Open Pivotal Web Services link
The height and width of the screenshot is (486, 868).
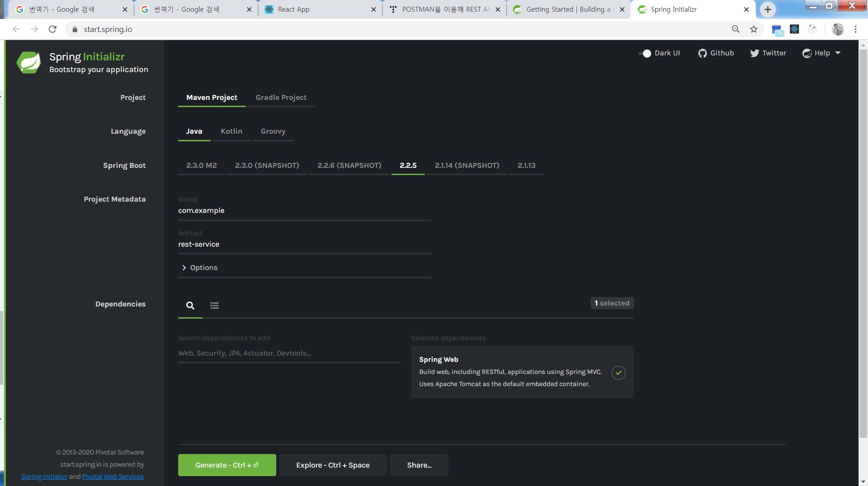click(x=113, y=477)
